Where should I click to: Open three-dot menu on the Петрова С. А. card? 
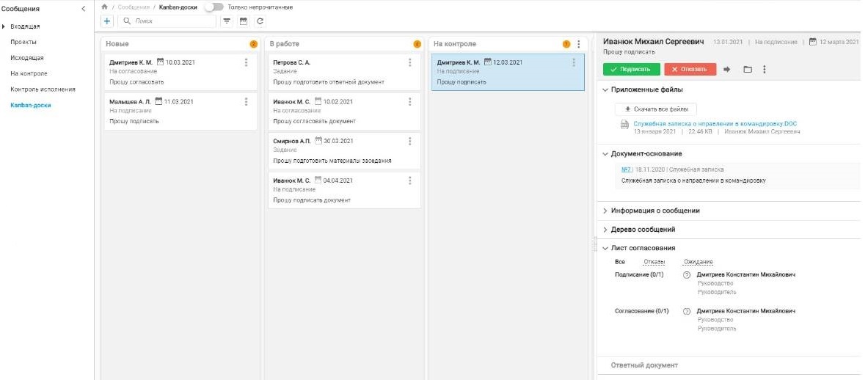(x=409, y=62)
